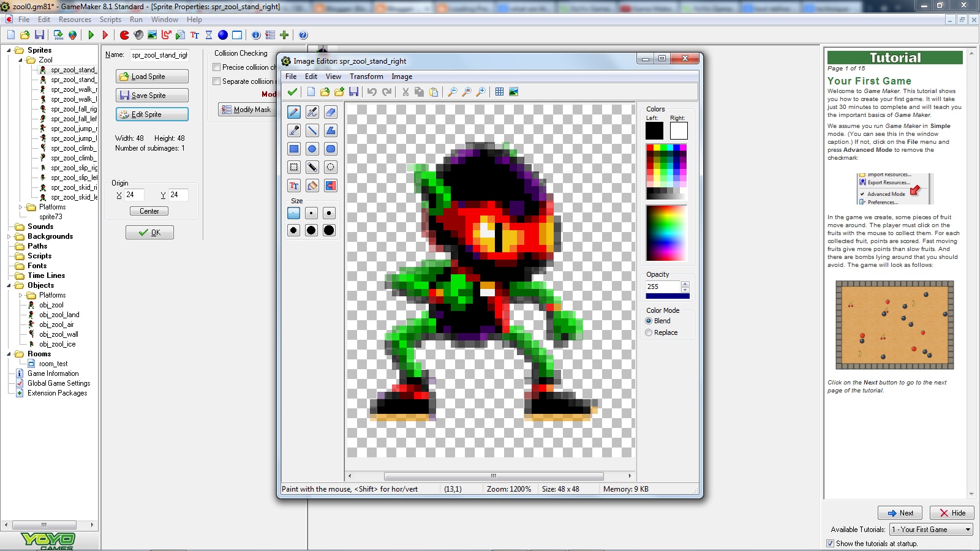Screen dimensions: 980x551
Task: Open Game Information from main toolbar
Action: pyautogui.click(x=256, y=35)
